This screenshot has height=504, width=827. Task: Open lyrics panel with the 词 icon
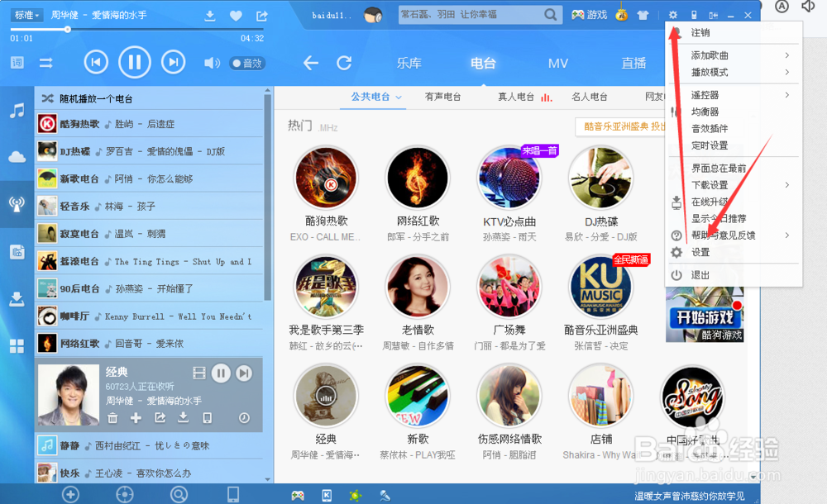pos(17,63)
